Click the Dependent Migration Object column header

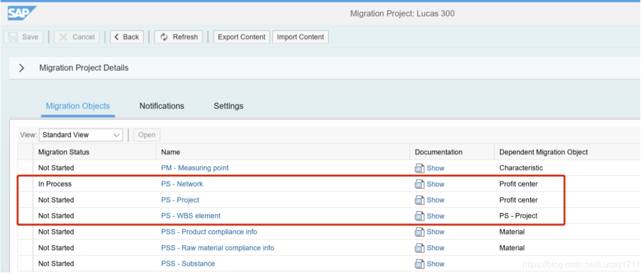[x=567, y=152]
